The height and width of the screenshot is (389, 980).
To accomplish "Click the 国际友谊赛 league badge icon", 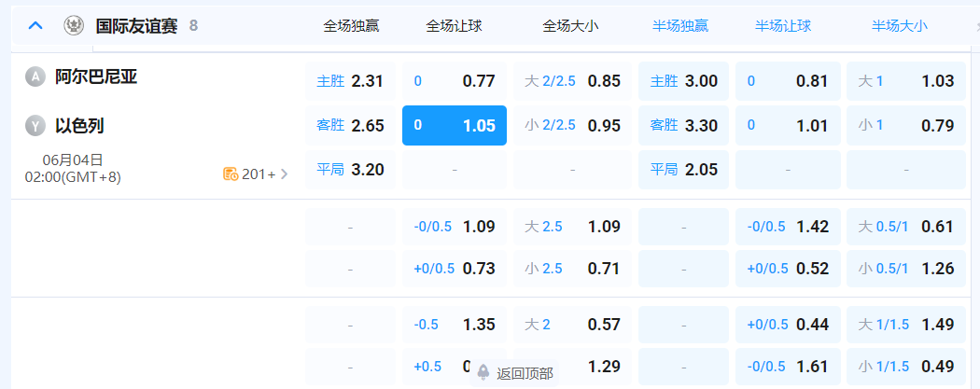I will (74, 25).
